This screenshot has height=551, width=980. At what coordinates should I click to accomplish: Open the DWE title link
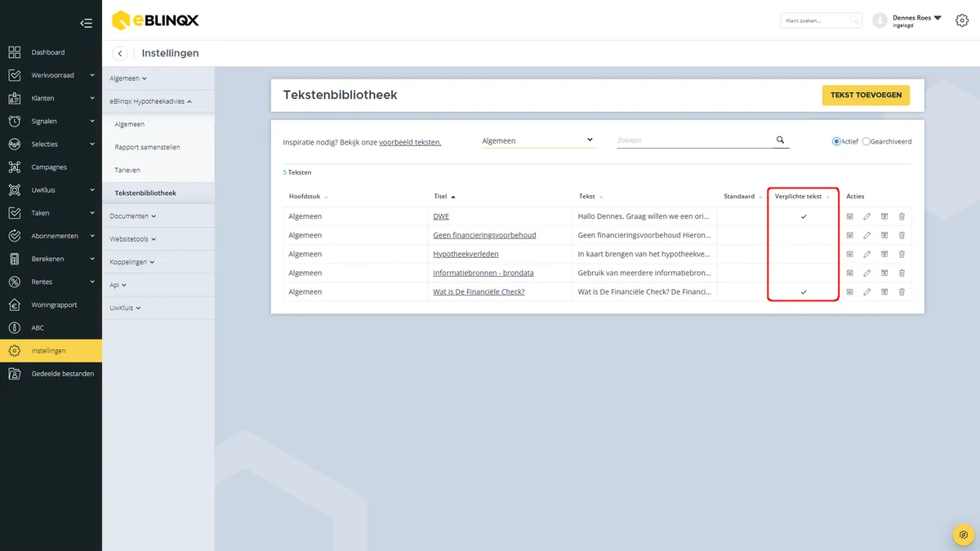pos(441,216)
